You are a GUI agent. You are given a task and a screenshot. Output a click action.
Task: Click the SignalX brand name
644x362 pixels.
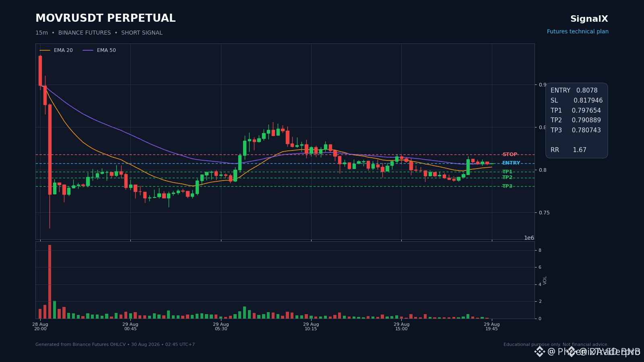[x=589, y=19]
